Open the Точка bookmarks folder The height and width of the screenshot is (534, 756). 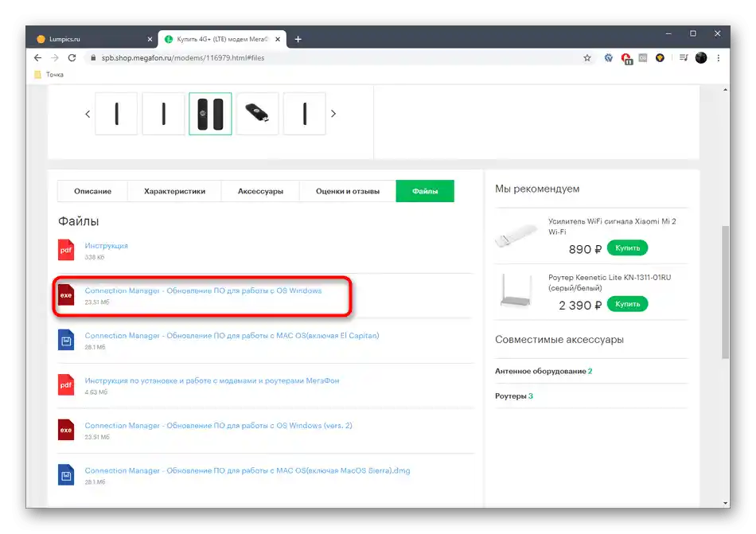49,75
